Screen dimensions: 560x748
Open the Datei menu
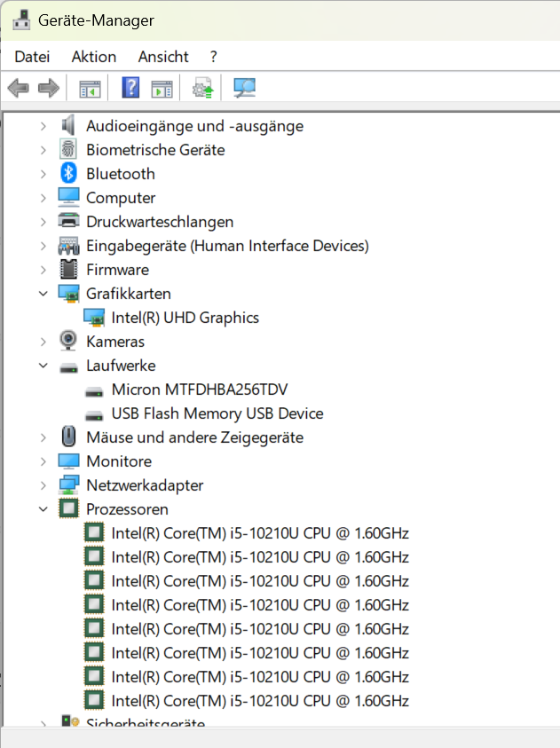click(x=32, y=57)
